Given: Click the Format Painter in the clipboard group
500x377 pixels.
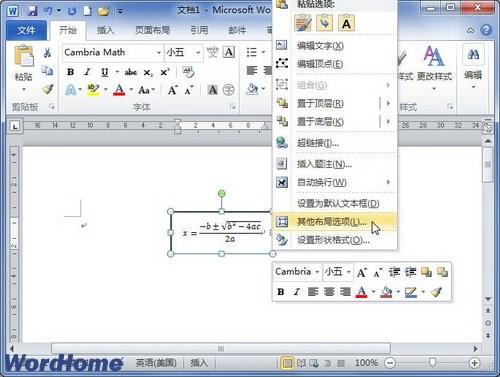Looking at the screenshot, I should click(48, 89).
